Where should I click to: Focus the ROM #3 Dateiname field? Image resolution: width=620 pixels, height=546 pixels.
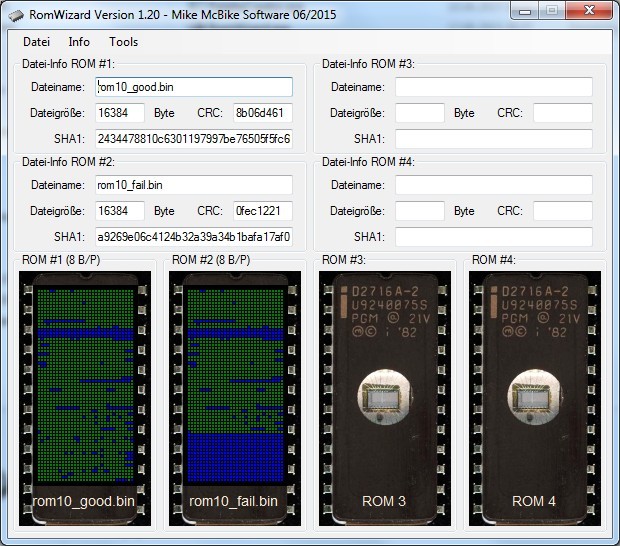(493, 87)
